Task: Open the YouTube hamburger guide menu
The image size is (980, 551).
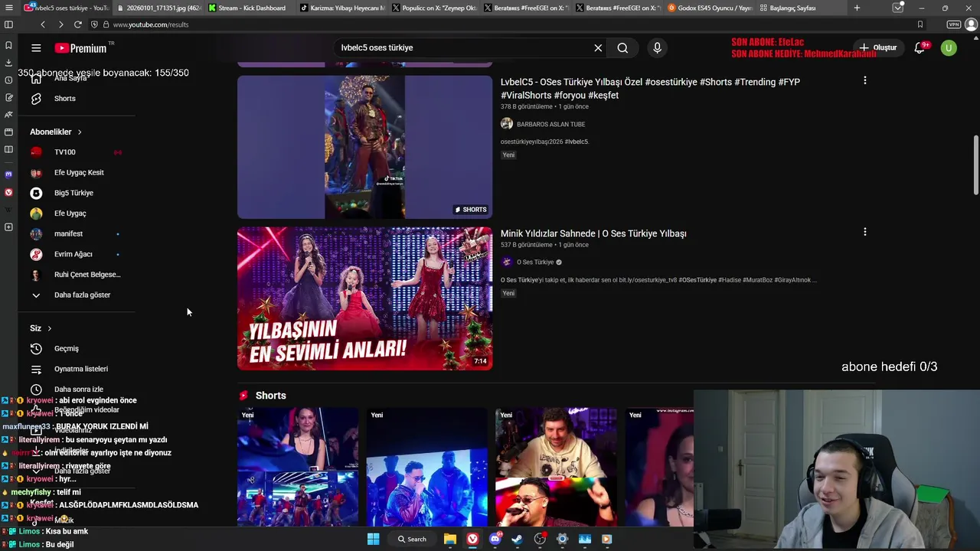Action: [x=36, y=47]
